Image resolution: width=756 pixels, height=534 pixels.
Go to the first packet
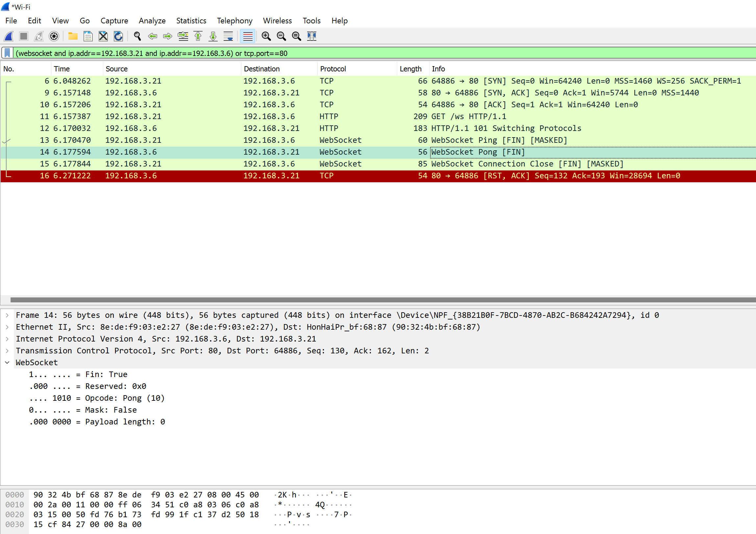(x=198, y=36)
